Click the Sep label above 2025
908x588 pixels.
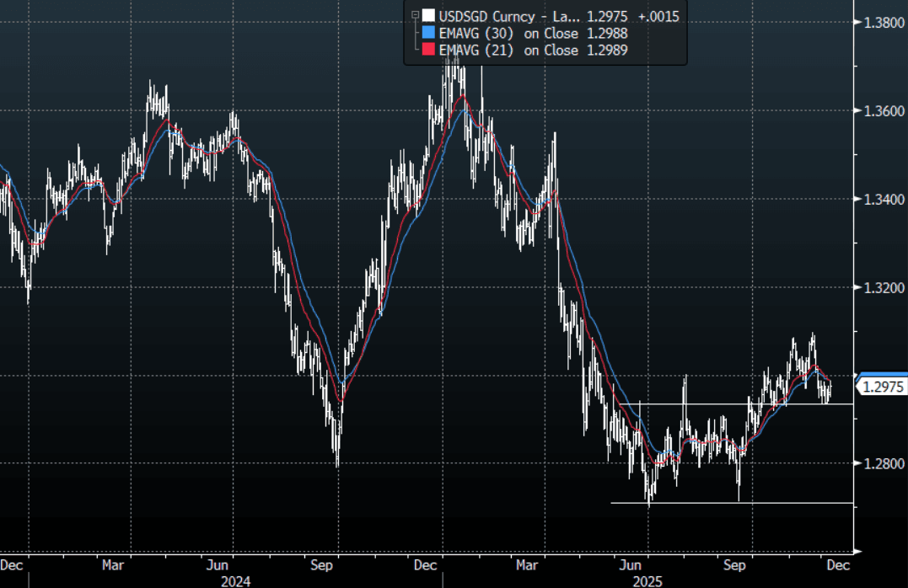[736, 565]
